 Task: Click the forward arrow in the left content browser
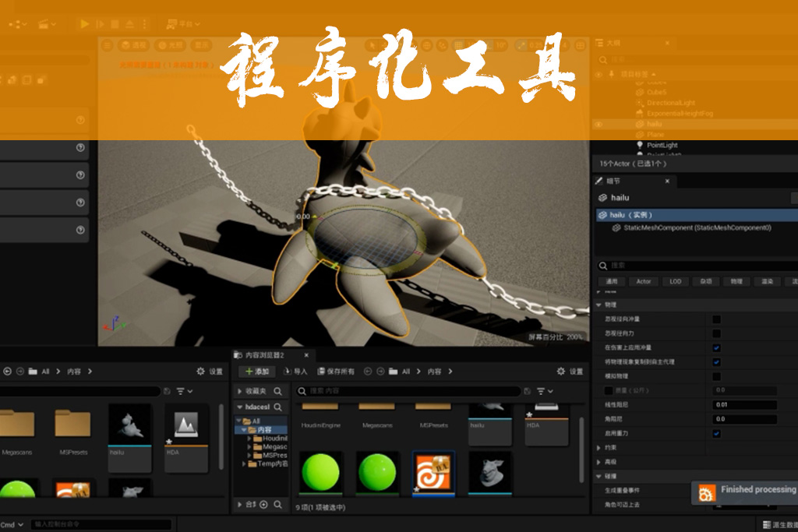pos(19,372)
